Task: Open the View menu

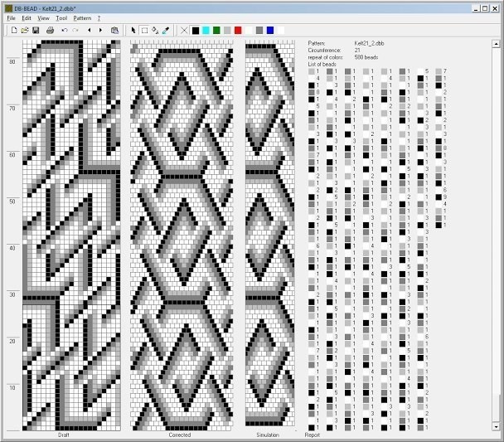Action: [43, 17]
